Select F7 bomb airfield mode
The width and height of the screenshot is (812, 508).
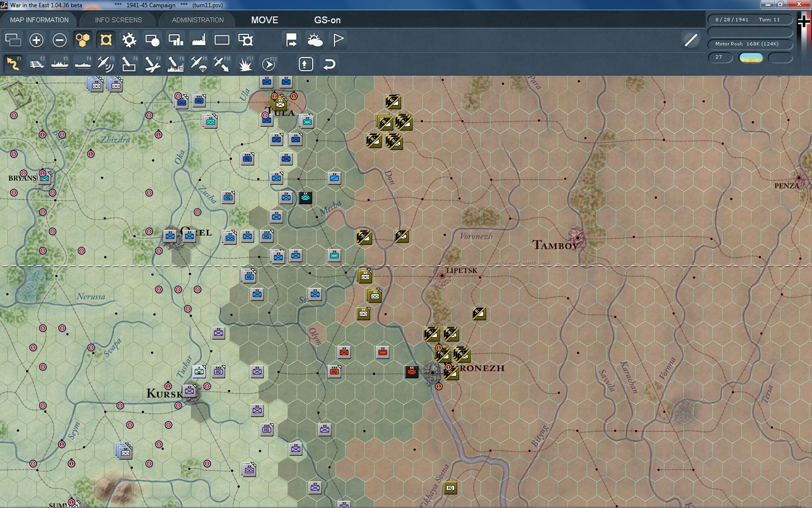152,64
